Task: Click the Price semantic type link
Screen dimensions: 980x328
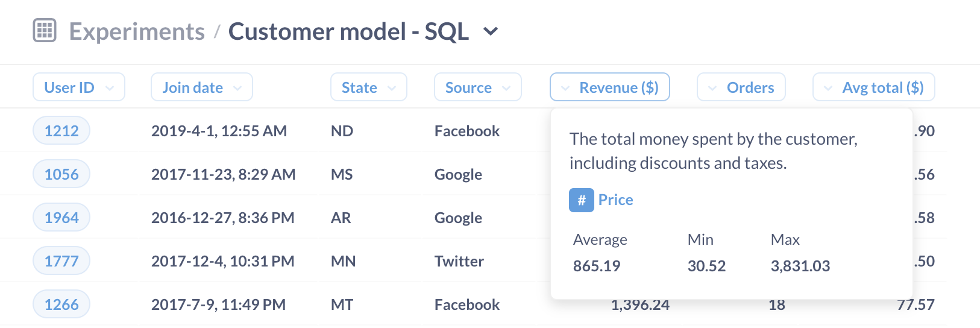Action: pos(615,200)
